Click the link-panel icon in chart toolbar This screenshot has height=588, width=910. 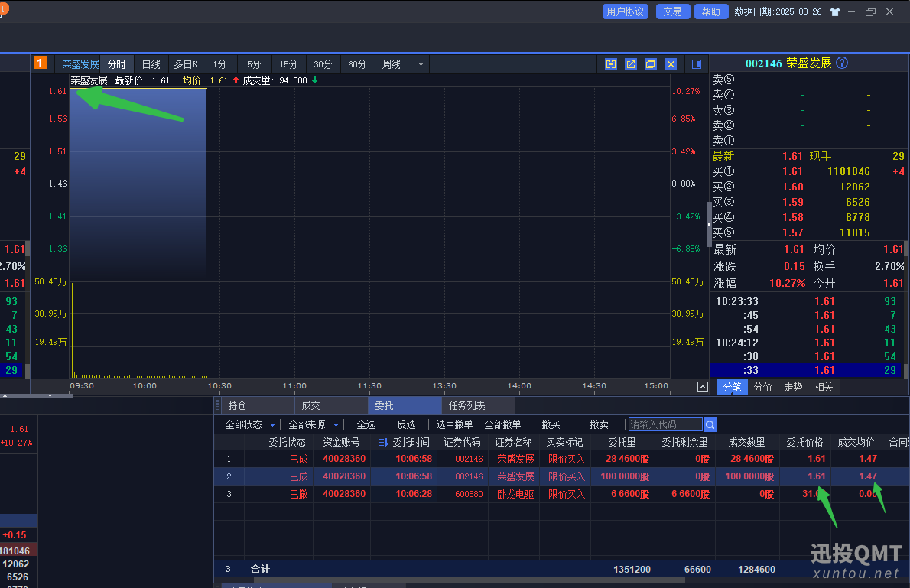tap(611, 64)
